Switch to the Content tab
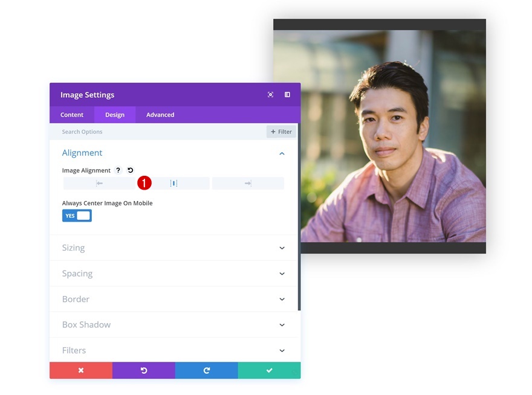The height and width of the screenshot is (395, 532). click(72, 115)
